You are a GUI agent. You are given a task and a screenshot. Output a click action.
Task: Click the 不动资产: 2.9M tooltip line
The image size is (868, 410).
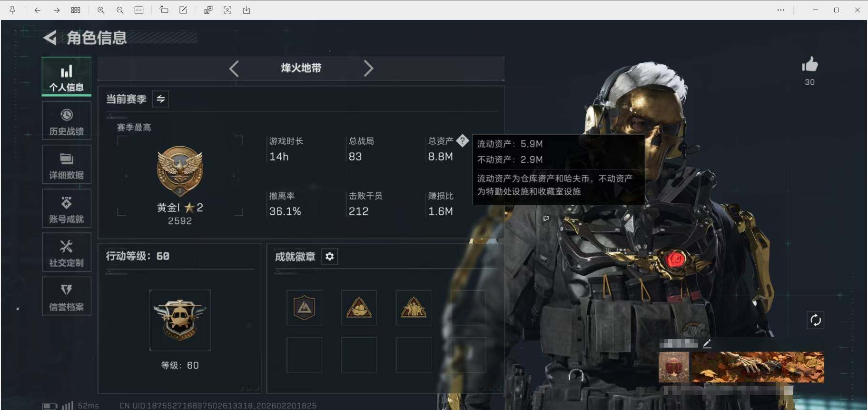click(x=510, y=160)
